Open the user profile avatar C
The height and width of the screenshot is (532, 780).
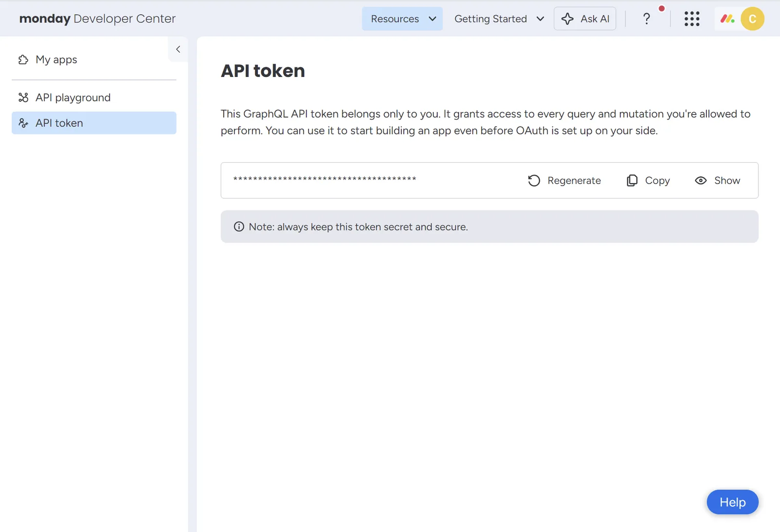click(752, 19)
